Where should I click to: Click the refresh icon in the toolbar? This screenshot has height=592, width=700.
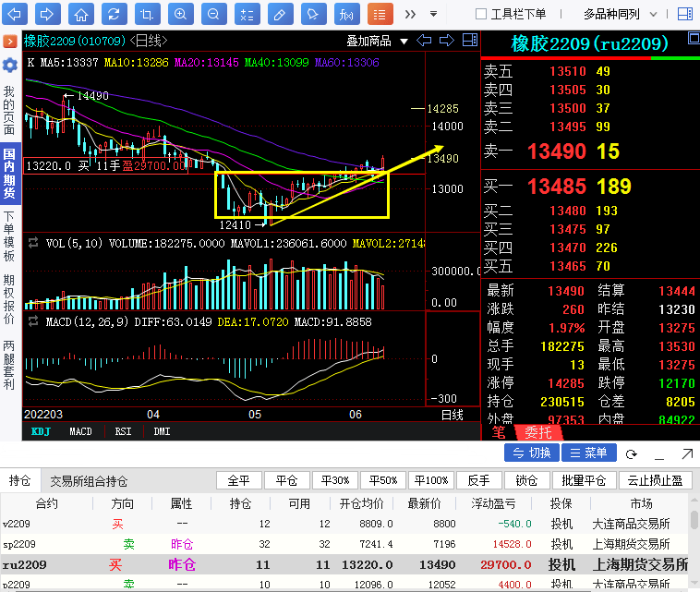point(114,14)
